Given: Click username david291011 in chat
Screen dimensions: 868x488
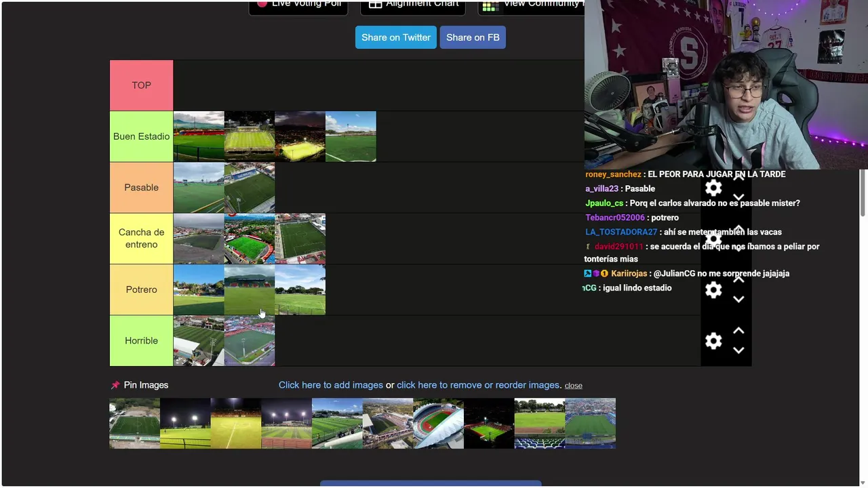Looking at the screenshot, I should click(618, 247).
